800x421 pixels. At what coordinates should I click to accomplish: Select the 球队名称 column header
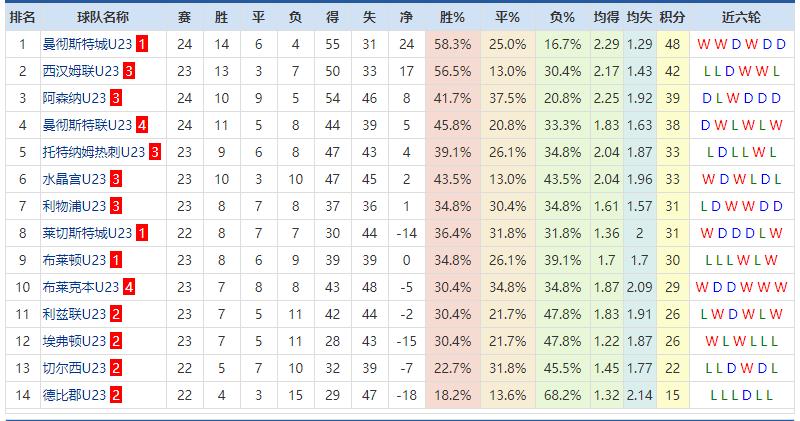101,17
